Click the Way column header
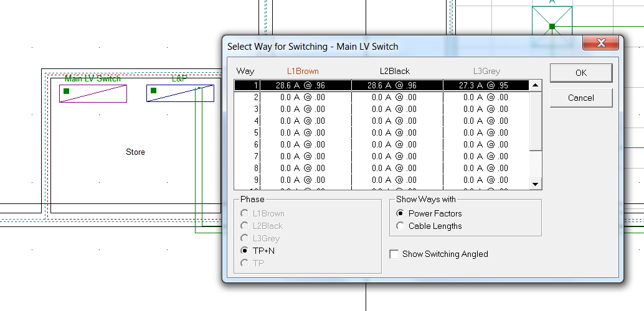Viewport: 644px width, 311px height. coord(245,72)
